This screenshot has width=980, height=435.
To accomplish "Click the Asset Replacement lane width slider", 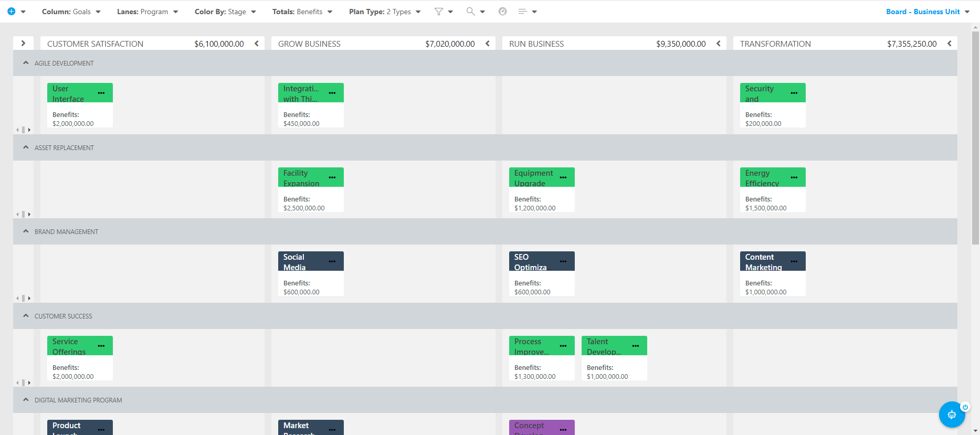I will click(x=23, y=214).
